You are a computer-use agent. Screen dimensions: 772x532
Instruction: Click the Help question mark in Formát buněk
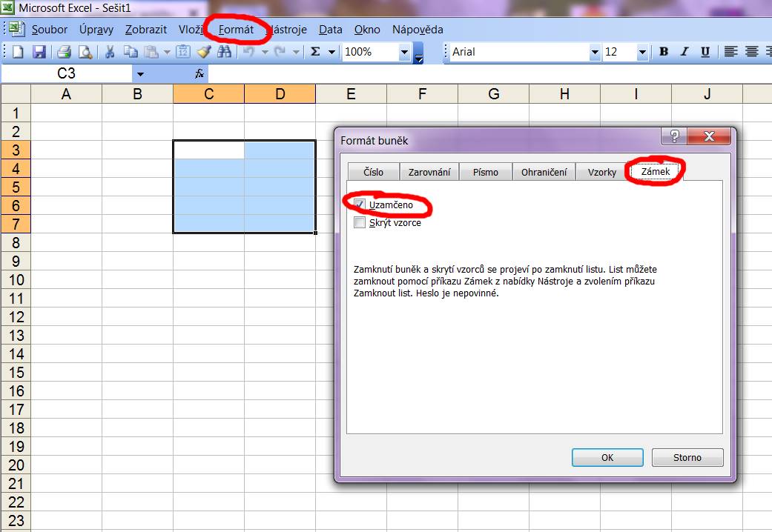[x=674, y=136]
